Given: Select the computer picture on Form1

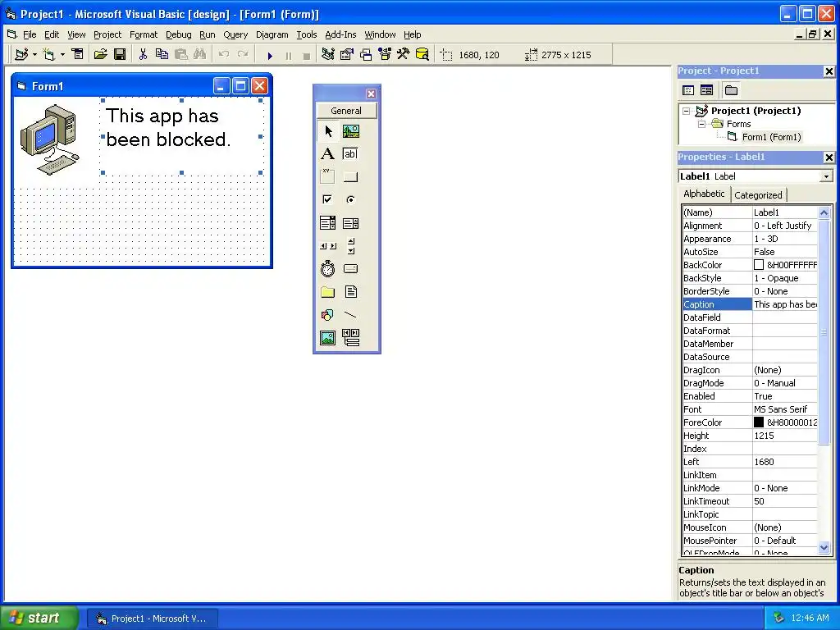Looking at the screenshot, I should [50, 139].
